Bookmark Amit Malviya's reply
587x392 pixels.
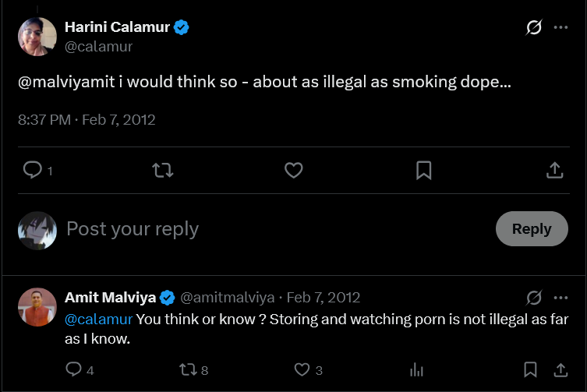pos(530,369)
